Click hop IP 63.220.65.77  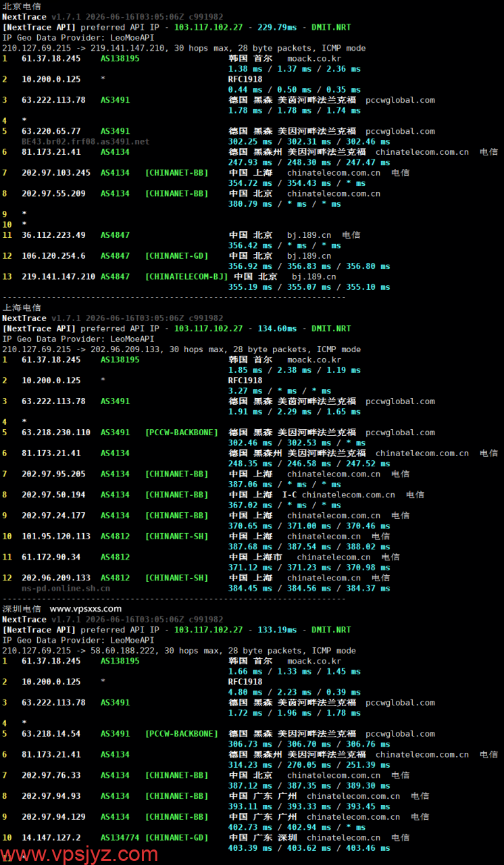(x=51, y=131)
